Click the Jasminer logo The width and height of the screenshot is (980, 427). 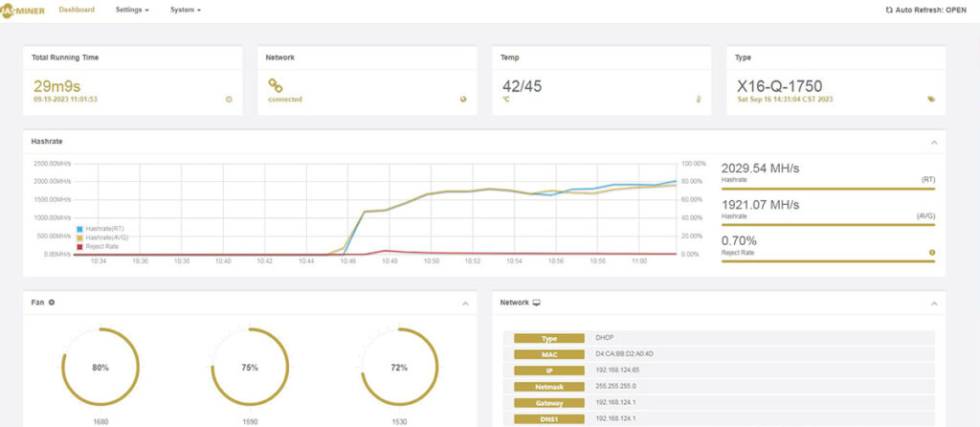coord(24,10)
